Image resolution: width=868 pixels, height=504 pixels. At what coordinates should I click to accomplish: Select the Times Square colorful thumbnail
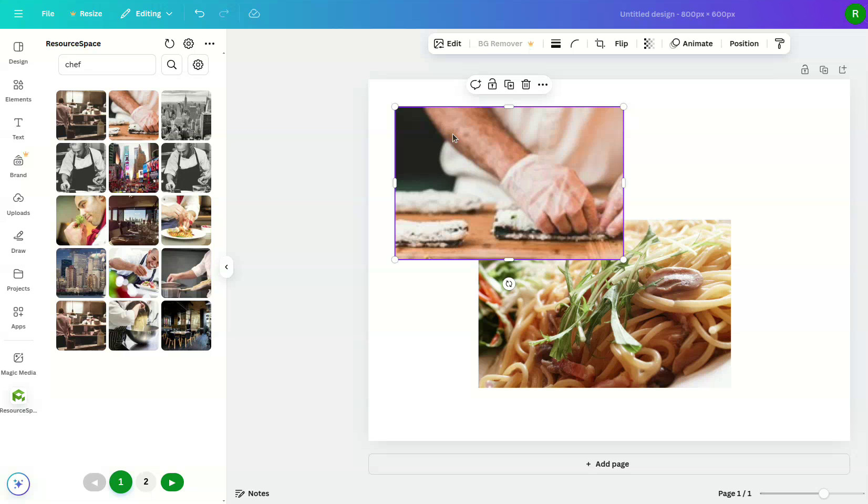click(x=133, y=168)
